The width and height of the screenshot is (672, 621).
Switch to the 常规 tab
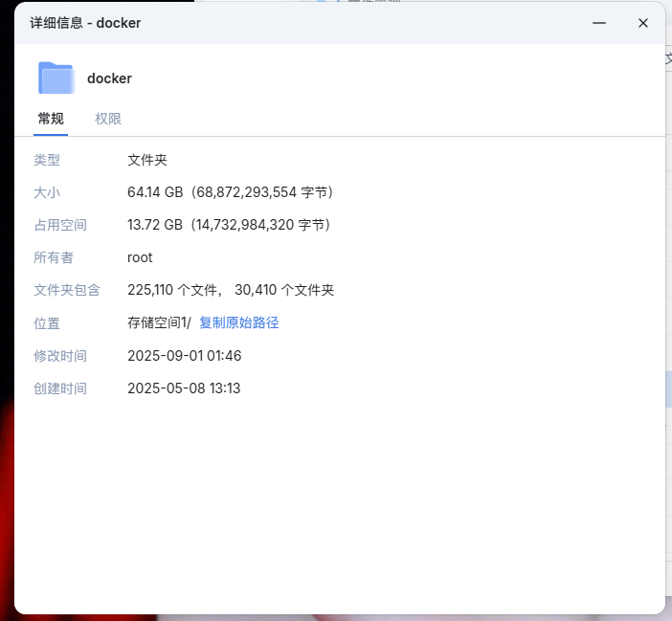pyautogui.click(x=51, y=119)
